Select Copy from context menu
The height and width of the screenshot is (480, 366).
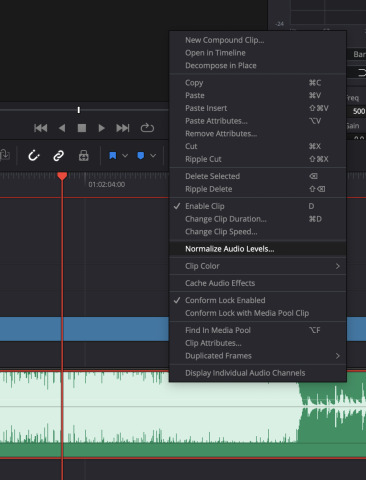click(x=258, y=83)
